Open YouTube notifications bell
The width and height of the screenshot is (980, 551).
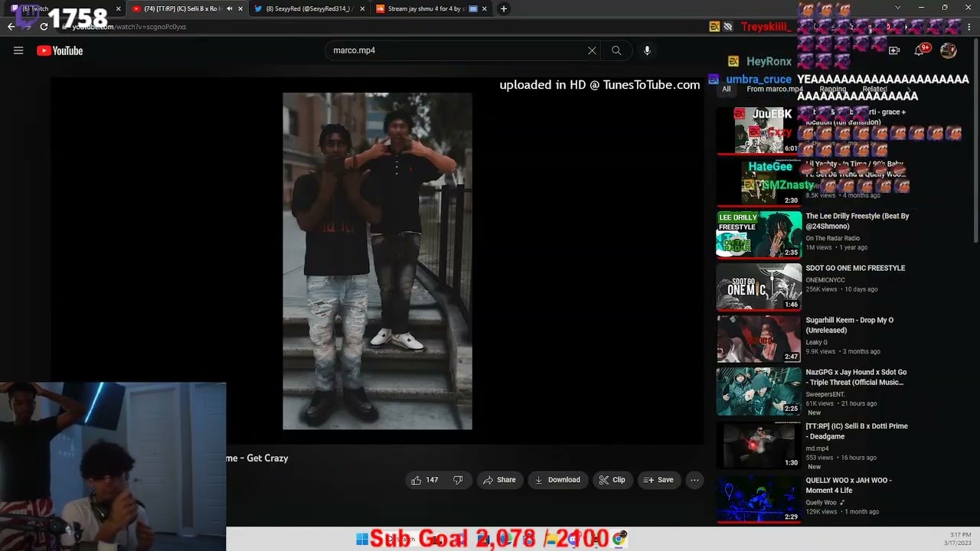tap(920, 51)
